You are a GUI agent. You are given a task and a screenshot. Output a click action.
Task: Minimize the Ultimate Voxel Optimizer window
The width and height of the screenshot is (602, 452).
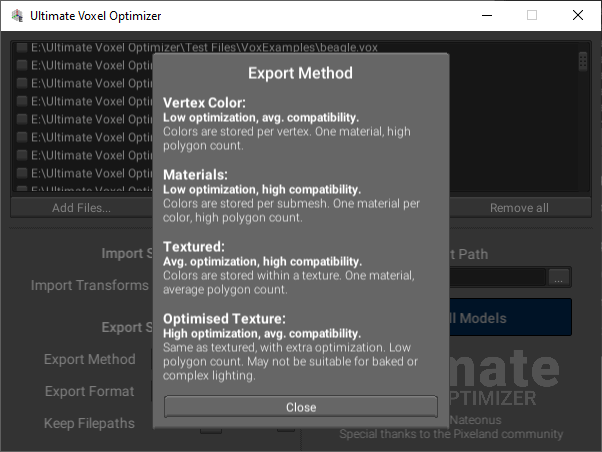pos(487,16)
